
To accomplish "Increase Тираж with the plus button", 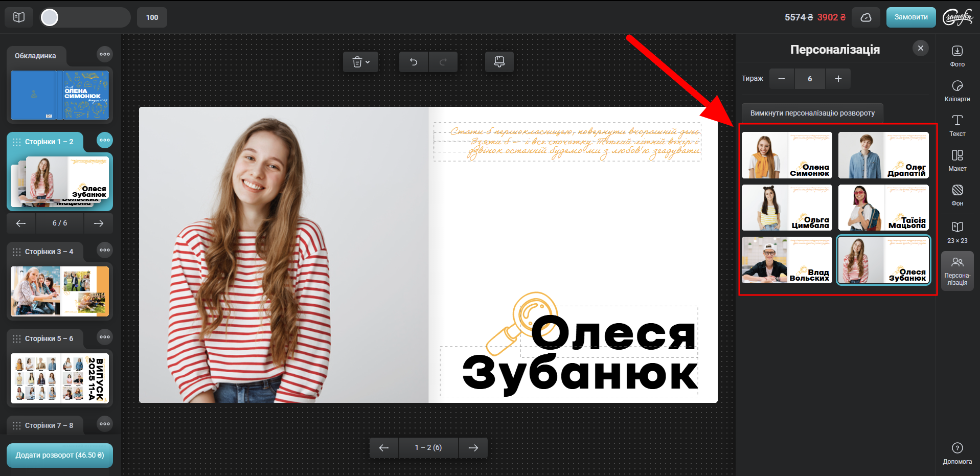I will tap(838, 79).
